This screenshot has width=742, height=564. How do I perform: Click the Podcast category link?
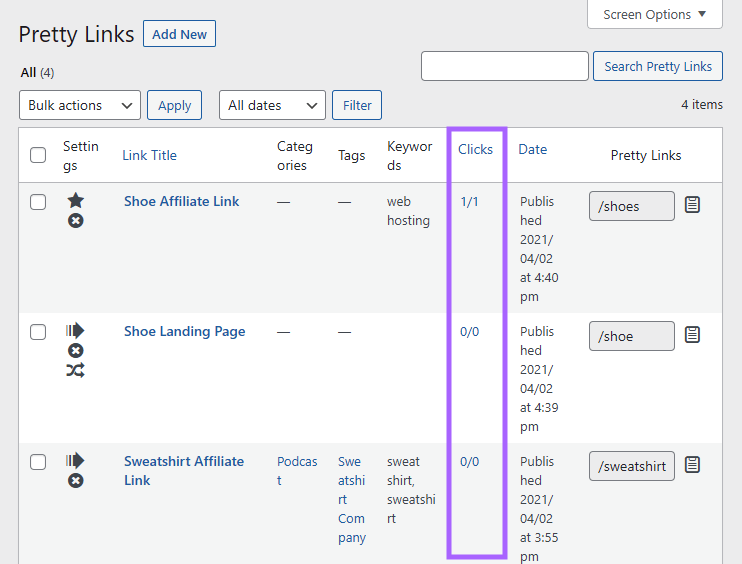297,471
